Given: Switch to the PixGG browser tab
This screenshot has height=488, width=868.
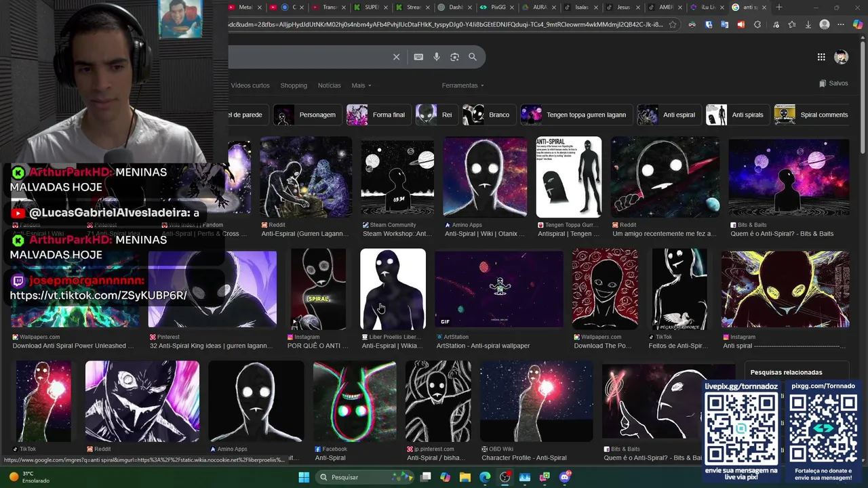Looking at the screenshot, I should (x=498, y=7).
